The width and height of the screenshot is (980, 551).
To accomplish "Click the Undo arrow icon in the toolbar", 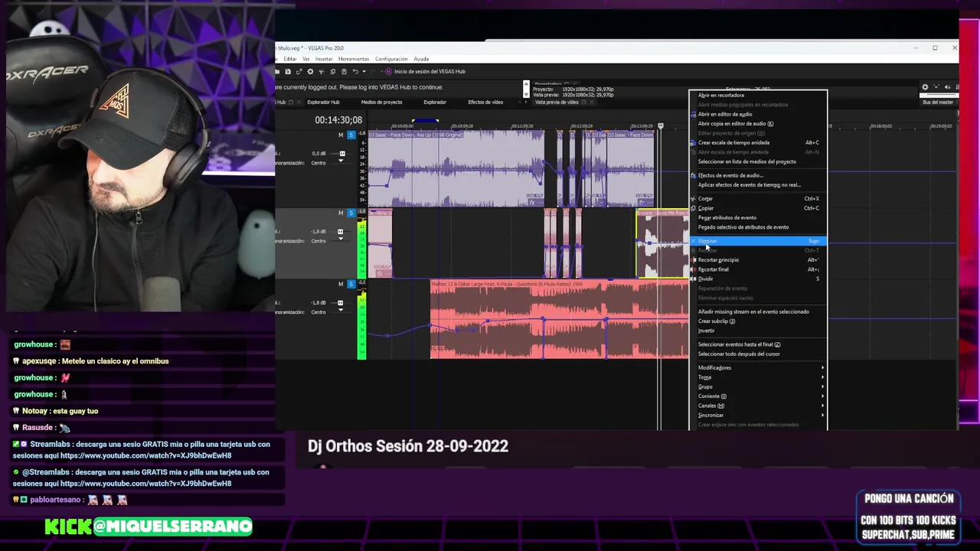I will (355, 71).
